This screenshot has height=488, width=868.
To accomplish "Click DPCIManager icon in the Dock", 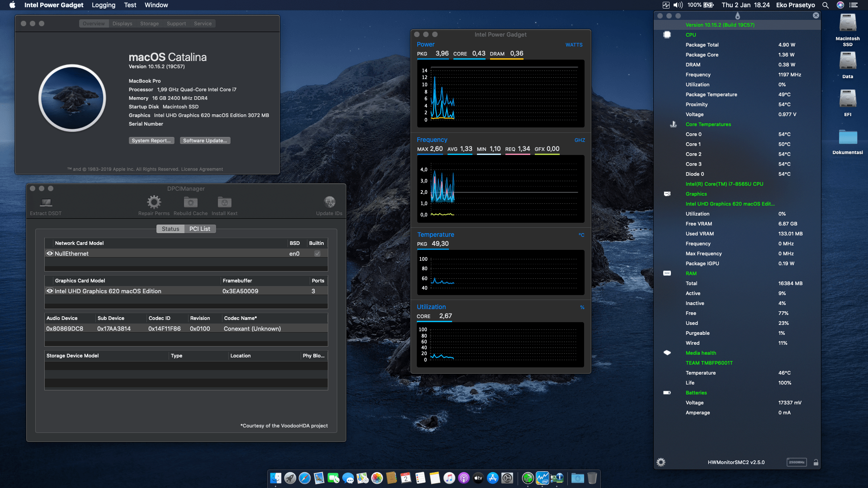I will (x=557, y=478).
